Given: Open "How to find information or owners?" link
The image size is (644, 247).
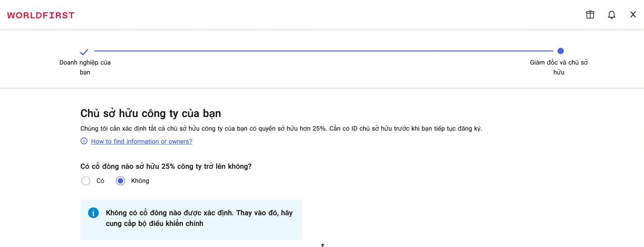Looking at the screenshot, I should [x=142, y=141].
